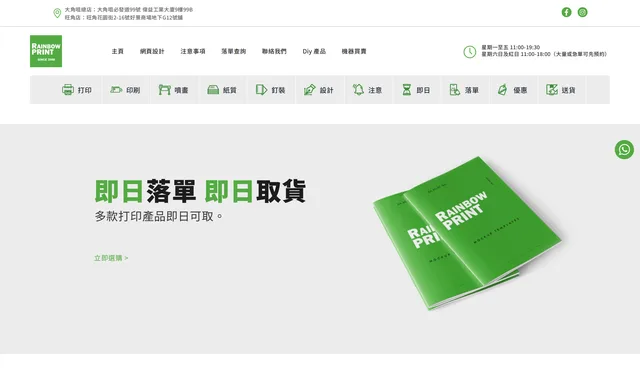Click the clock opening-hours icon
The width and height of the screenshot is (640, 384).
469,52
